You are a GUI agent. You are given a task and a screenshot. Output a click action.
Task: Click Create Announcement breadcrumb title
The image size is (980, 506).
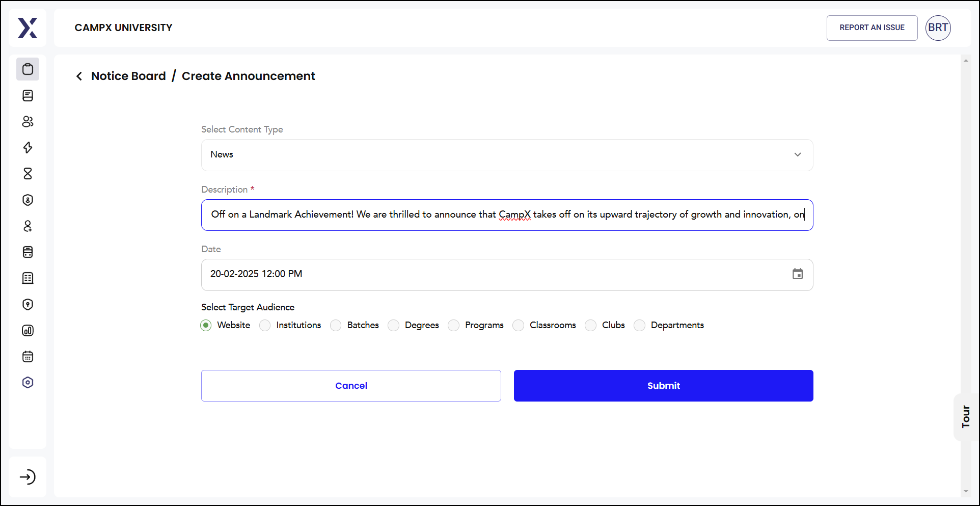click(248, 76)
